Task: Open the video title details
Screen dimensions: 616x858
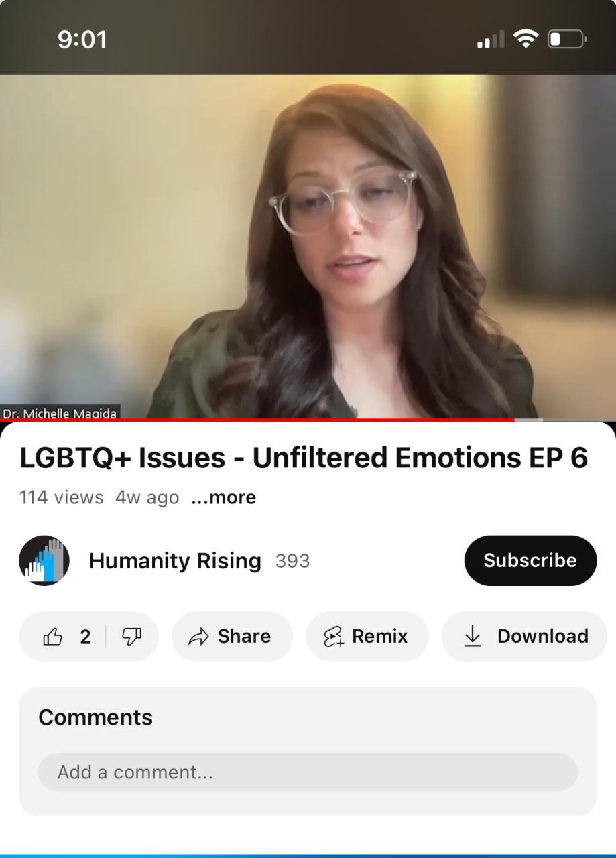Action: pyautogui.click(x=304, y=458)
